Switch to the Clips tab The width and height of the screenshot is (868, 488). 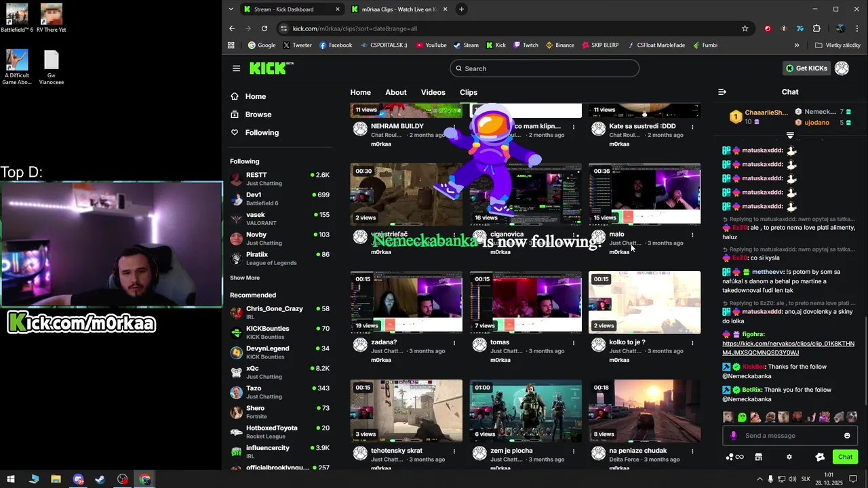469,92
